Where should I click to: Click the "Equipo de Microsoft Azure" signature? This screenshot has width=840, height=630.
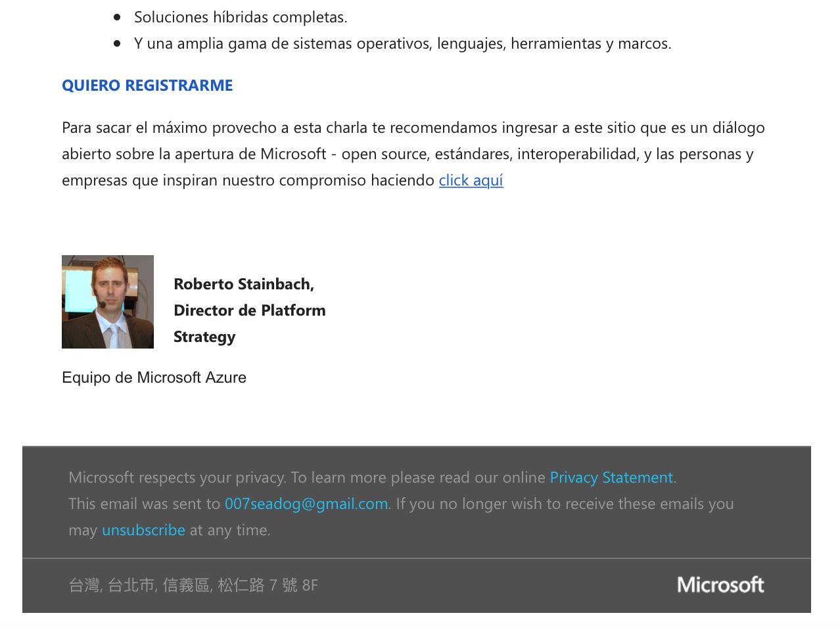(154, 377)
